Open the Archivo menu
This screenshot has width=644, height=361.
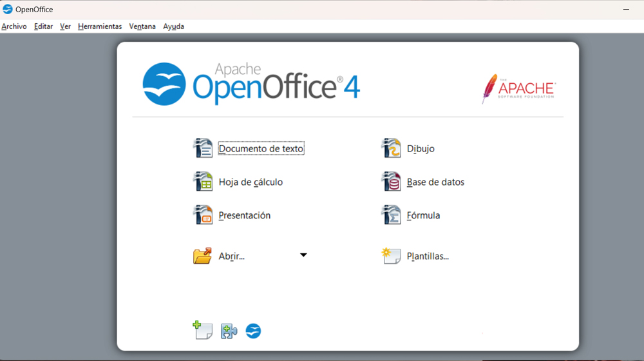click(14, 26)
